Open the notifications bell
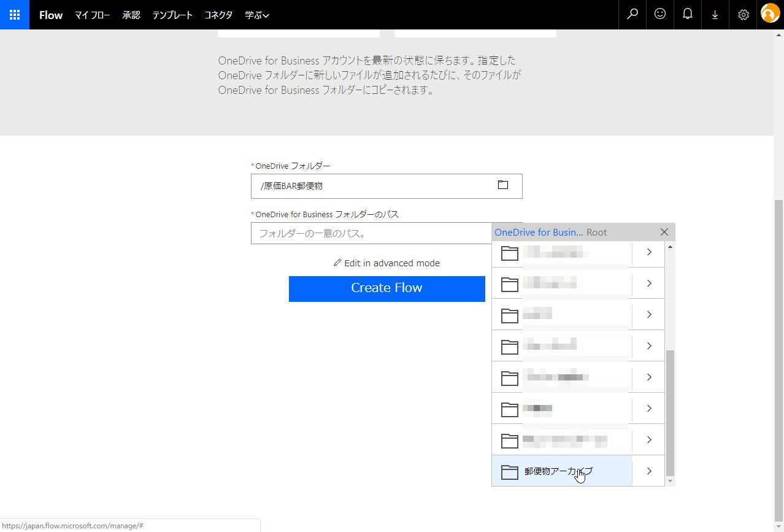This screenshot has height=532, width=784. coord(688,15)
